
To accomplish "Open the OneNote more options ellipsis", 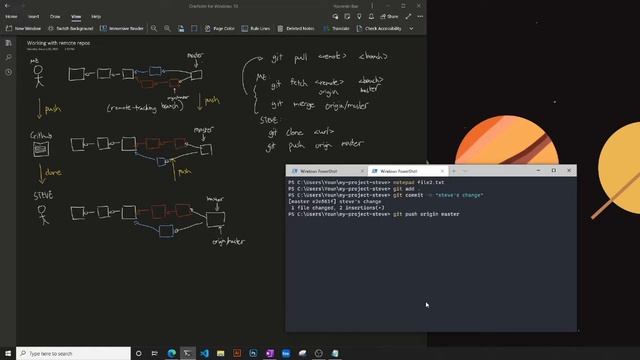I will [420, 17].
